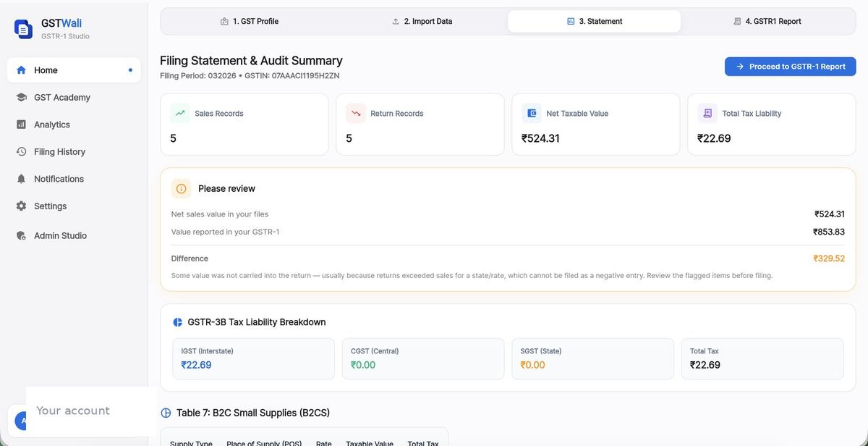868x446 pixels.
Task: Switch to the 2. Import Data step
Action: click(422, 21)
